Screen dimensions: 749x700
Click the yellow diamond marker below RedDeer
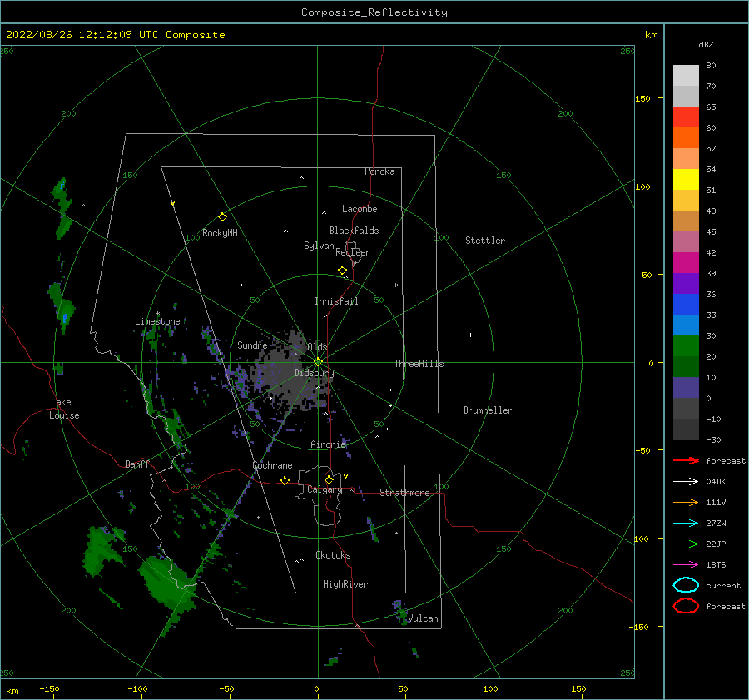coord(342,271)
